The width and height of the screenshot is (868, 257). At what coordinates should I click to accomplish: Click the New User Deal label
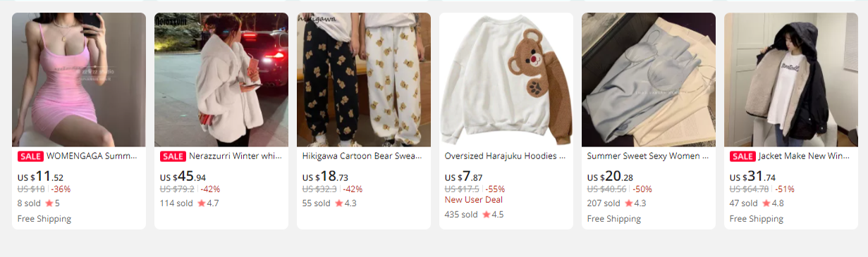(x=474, y=200)
